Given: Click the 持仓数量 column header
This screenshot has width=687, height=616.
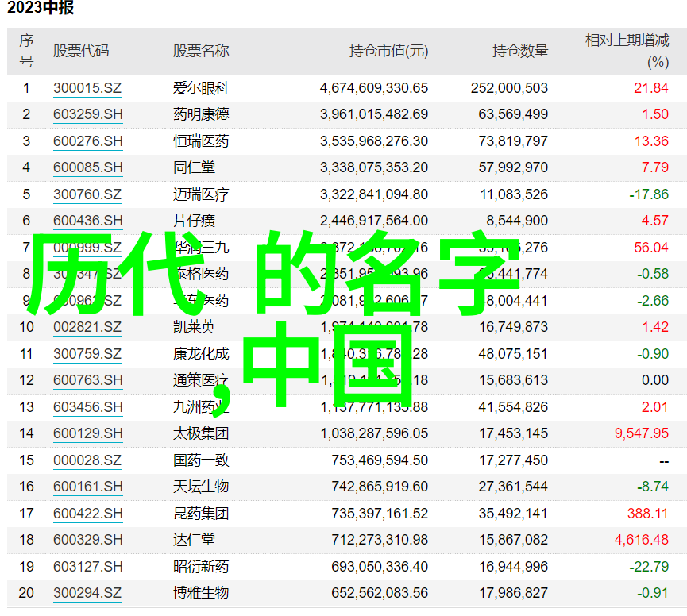Looking at the screenshot, I should 520,51.
